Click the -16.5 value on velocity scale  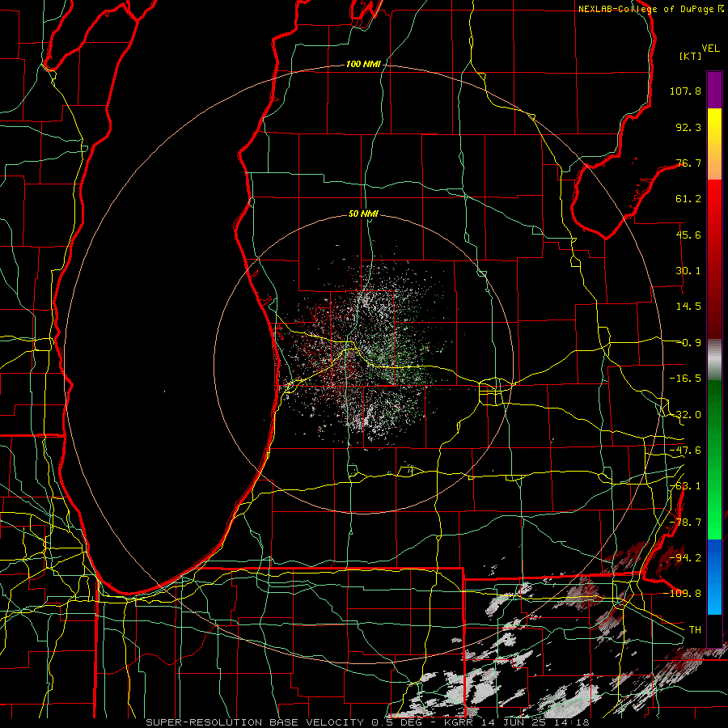coord(685,379)
